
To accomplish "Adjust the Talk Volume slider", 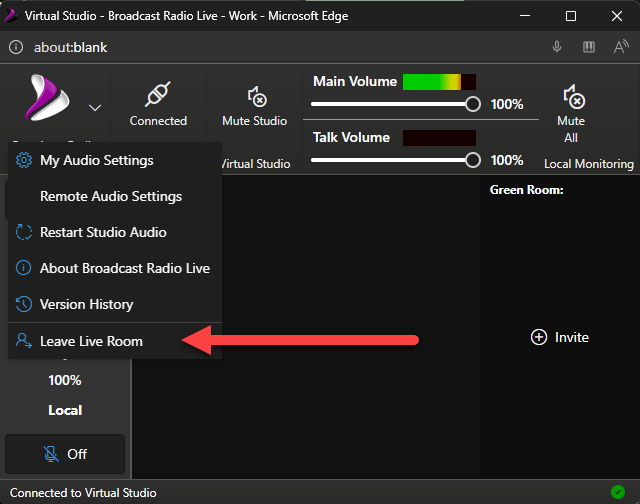I will pos(396,160).
